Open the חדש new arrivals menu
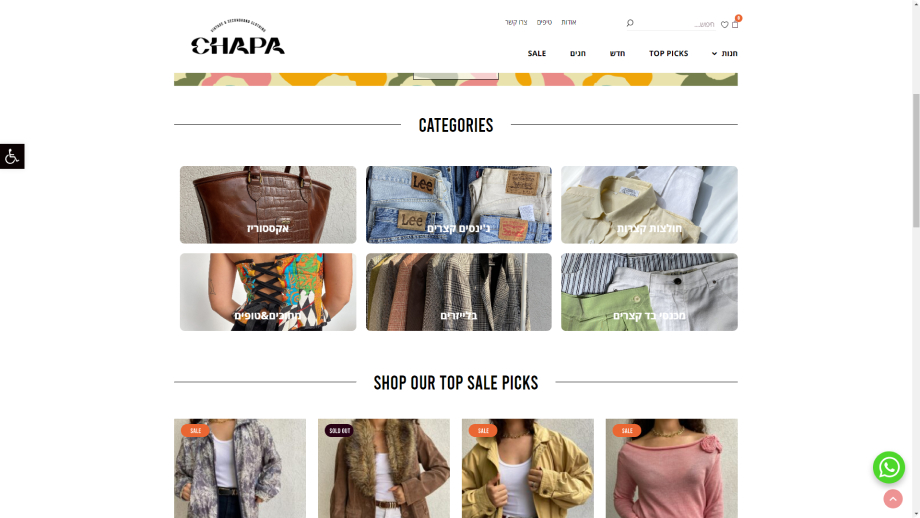 [x=617, y=53]
